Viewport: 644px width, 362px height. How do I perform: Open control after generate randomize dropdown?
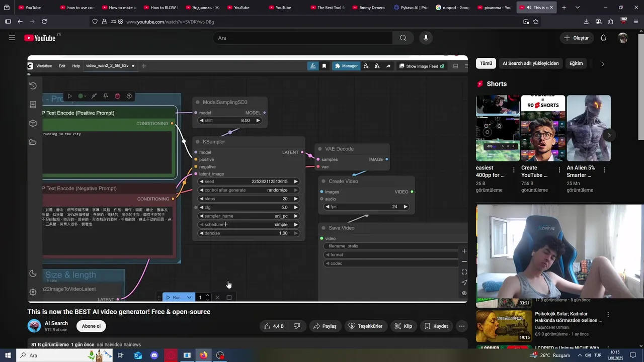249,190
